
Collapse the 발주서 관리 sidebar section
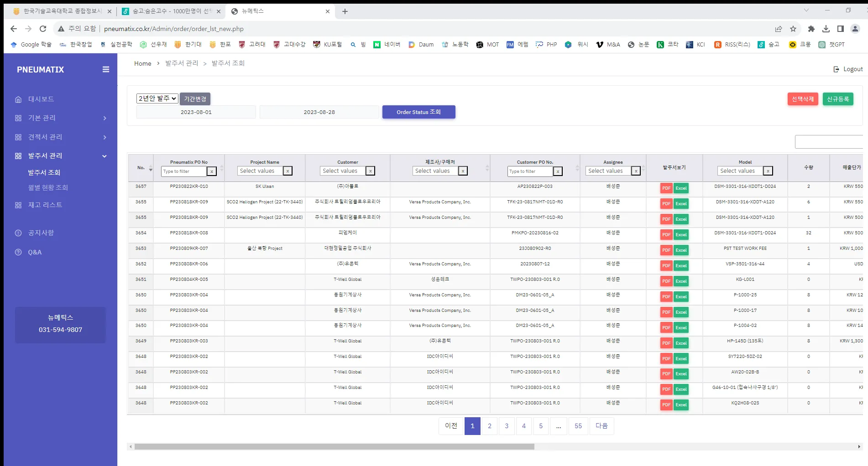point(60,155)
